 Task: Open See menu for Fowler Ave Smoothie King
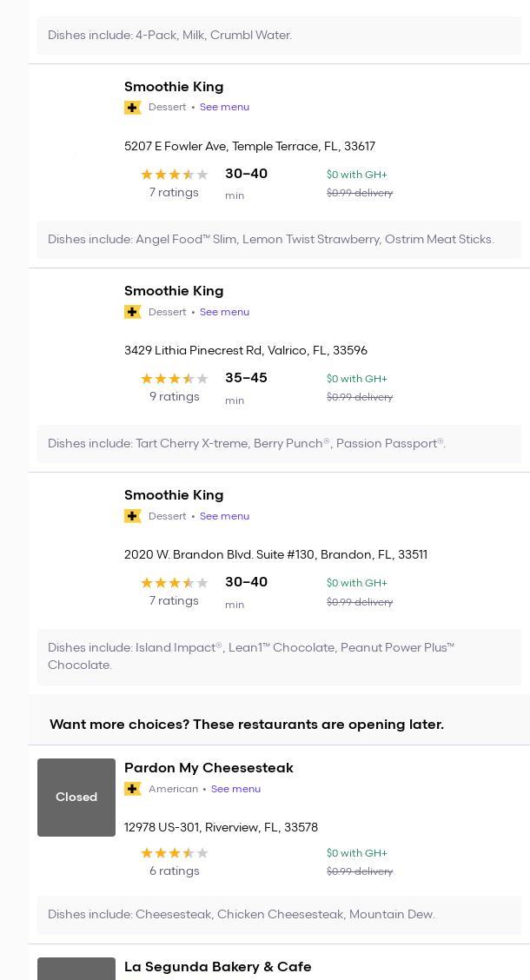[224, 107]
